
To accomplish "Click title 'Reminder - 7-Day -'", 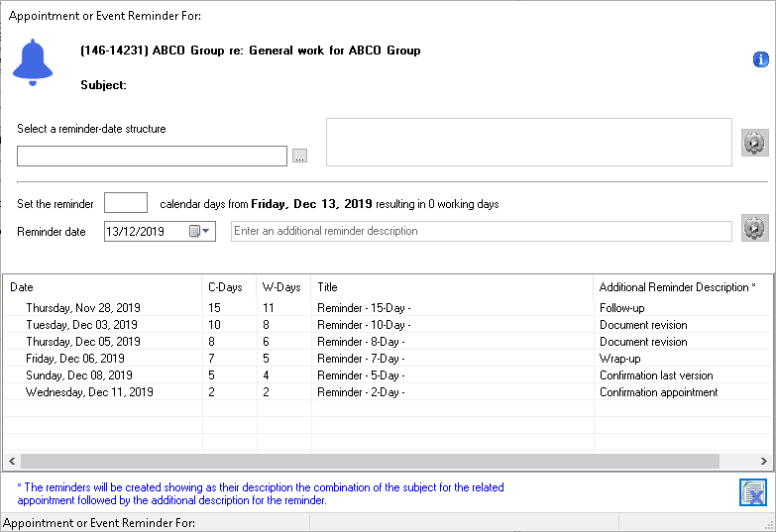I will (x=361, y=359).
